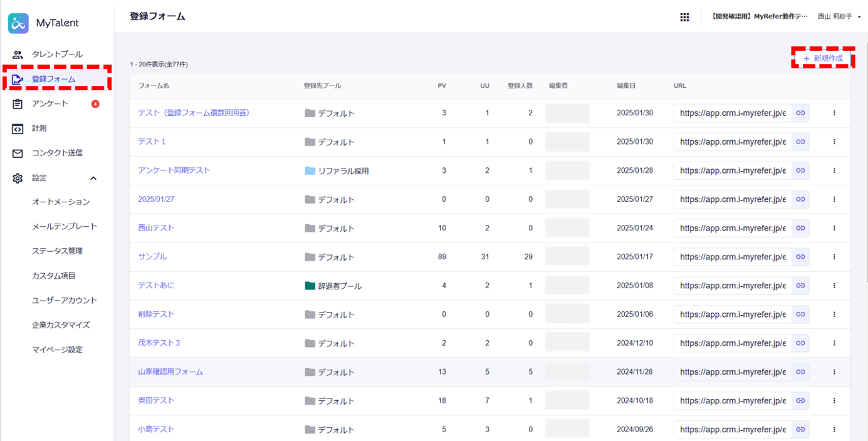Open three-dot menu for テストあに row
Viewport: 868px width, 441px height.
point(834,286)
